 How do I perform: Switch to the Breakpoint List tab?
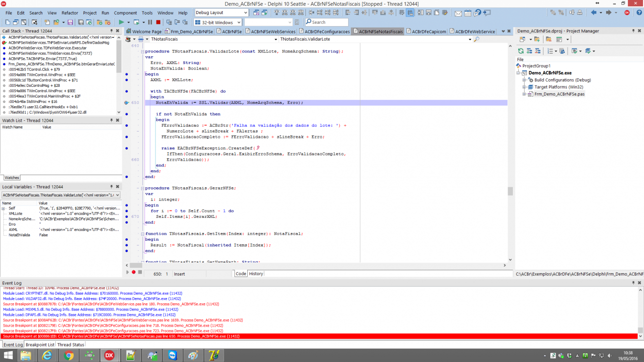click(40, 345)
